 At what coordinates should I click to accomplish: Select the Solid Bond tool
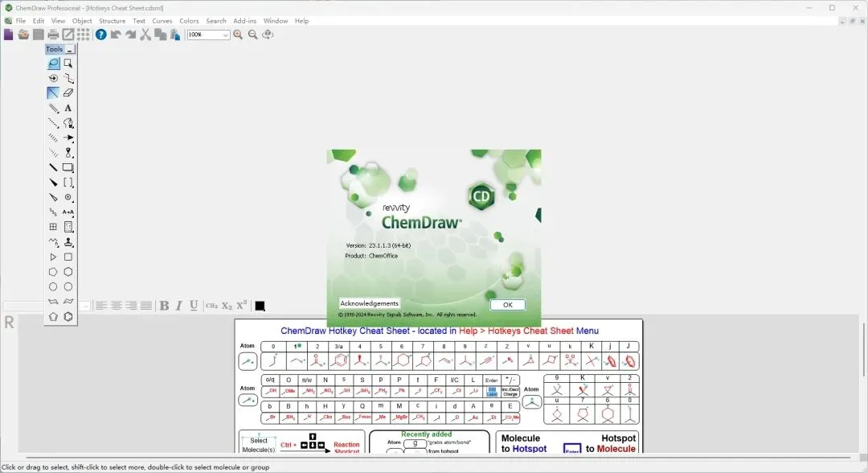pyautogui.click(x=53, y=93)
